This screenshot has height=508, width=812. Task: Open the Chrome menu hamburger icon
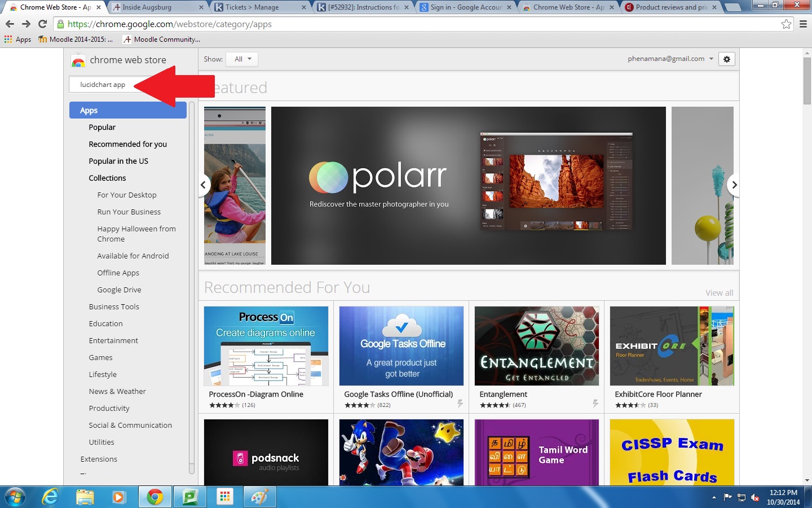coord(803,24)
